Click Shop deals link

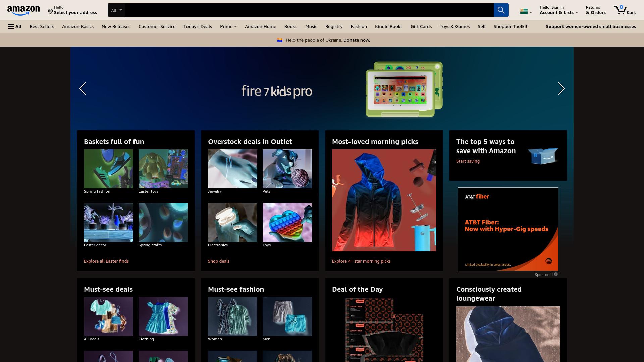pos(219,261)
